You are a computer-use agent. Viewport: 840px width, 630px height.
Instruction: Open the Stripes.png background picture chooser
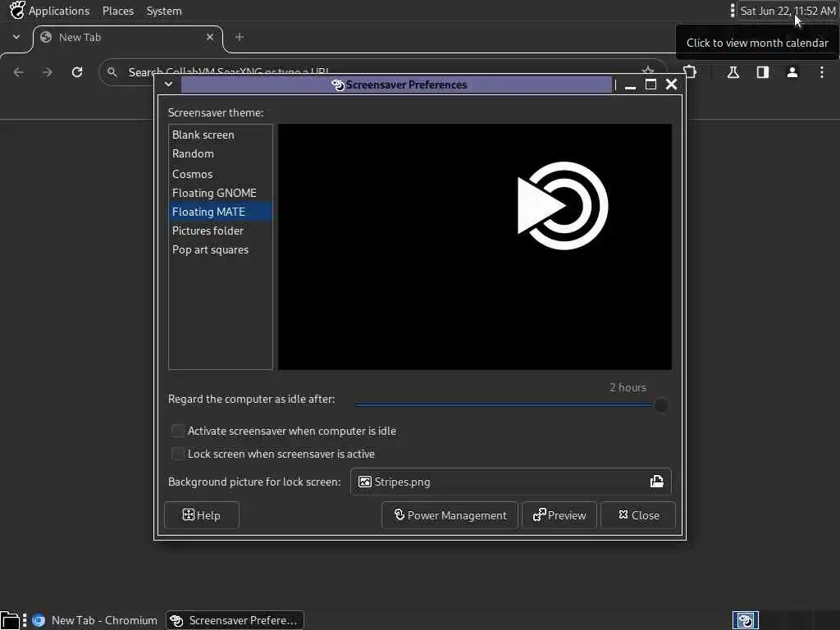click(x=510, y=482)
